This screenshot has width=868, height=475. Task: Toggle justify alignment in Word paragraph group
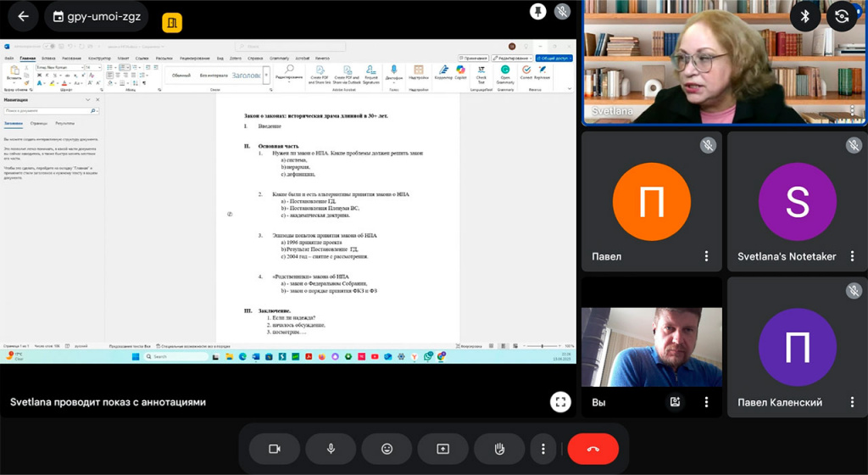[x=133, y=75]
